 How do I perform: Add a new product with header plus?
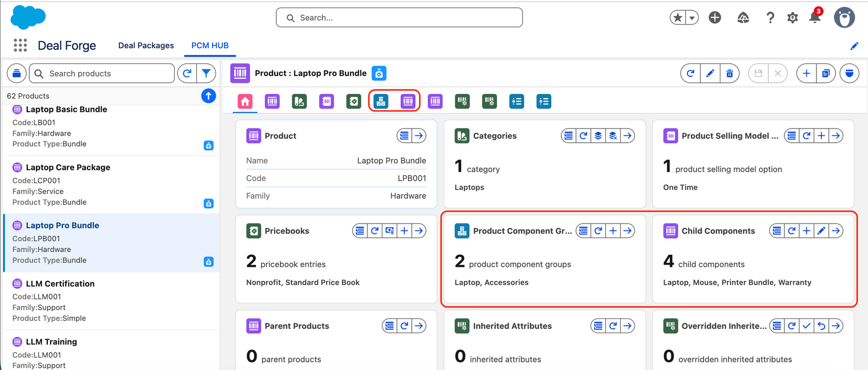807,73
